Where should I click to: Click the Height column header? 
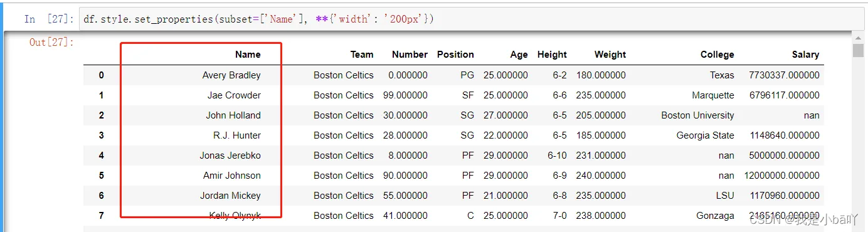click(x=552, y=55)
